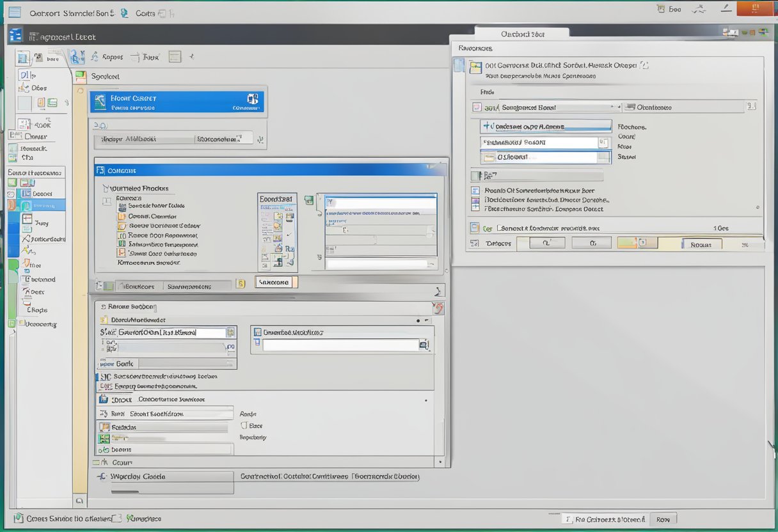The width and height of the screenshot is (778, 532).
Task: Open the Reports toolbar icon
Action: point(107,57)
